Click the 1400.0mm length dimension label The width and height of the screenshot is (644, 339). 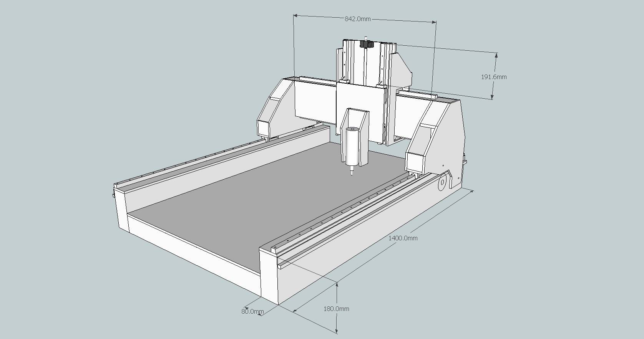(403, 238)
